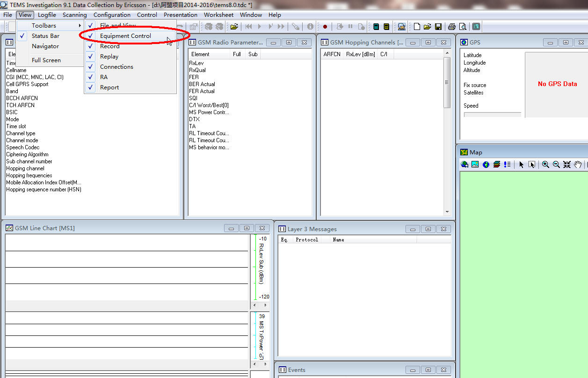Open the Presentation menu

(181, 15)
